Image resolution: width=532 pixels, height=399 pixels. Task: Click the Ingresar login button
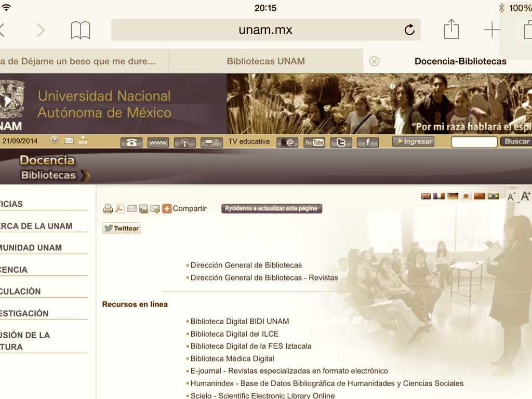[413, 141]
